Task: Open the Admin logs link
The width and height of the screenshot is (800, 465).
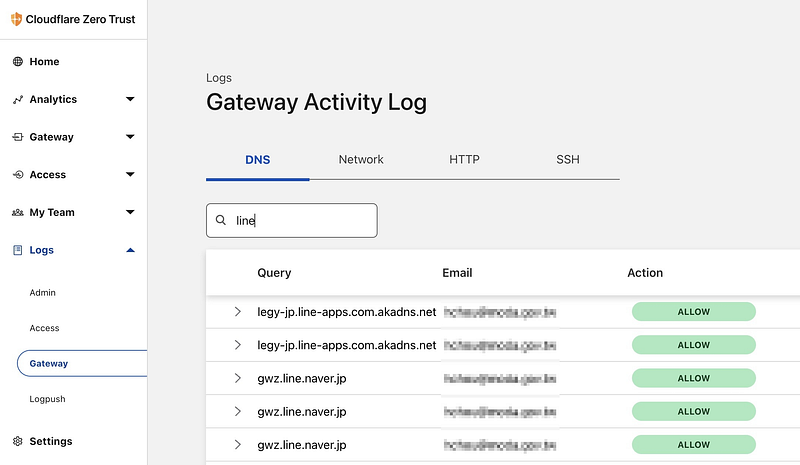Action: point(42,292)
